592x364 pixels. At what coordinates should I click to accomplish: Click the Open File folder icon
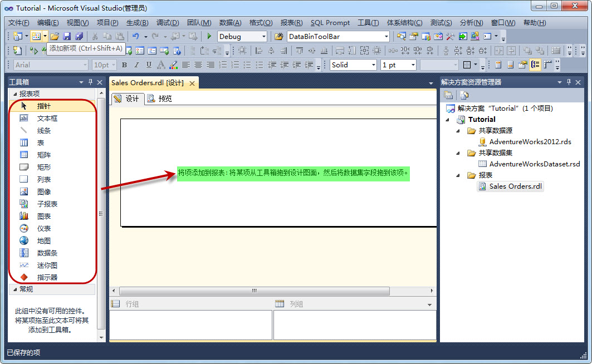click(x=55, y=36)
